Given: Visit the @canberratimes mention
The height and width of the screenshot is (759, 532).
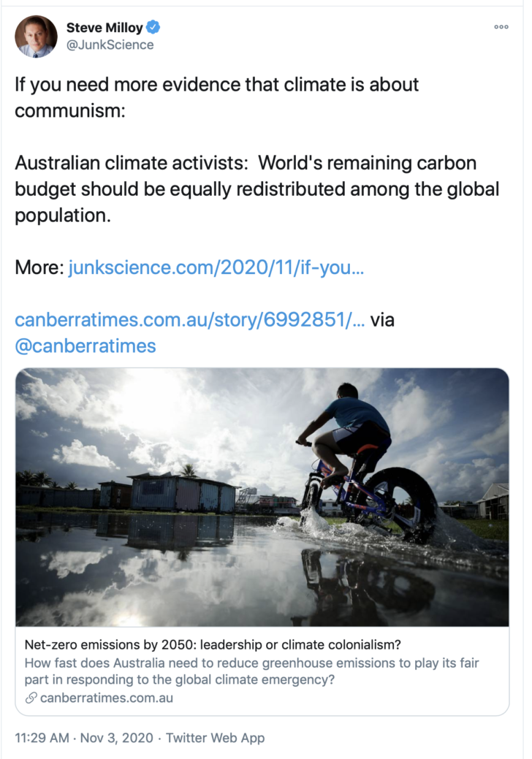Looking at the screenshot, I should tap(85, 346).
